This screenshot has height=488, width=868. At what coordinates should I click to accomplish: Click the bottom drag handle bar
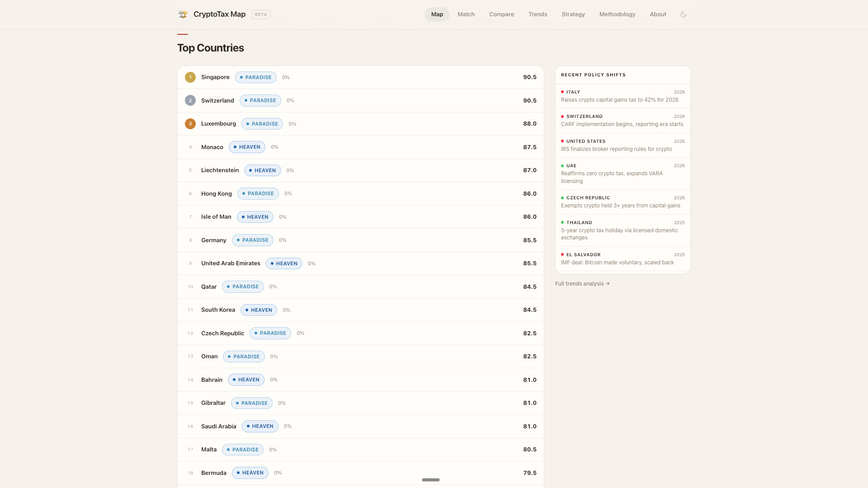pos(430,480)
